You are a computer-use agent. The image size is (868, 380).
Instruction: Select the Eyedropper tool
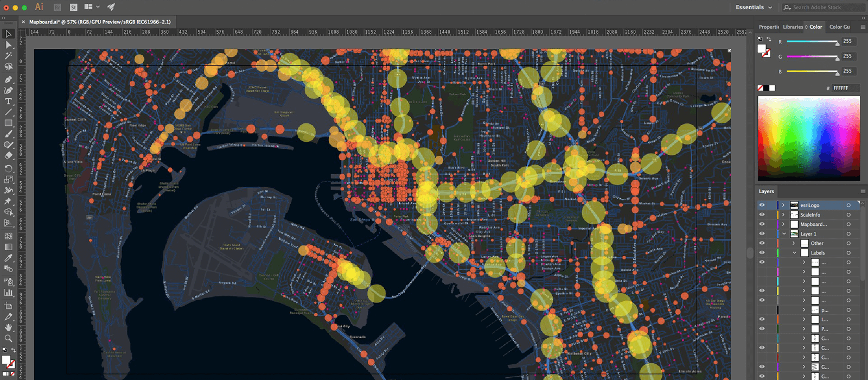point(9,258)
